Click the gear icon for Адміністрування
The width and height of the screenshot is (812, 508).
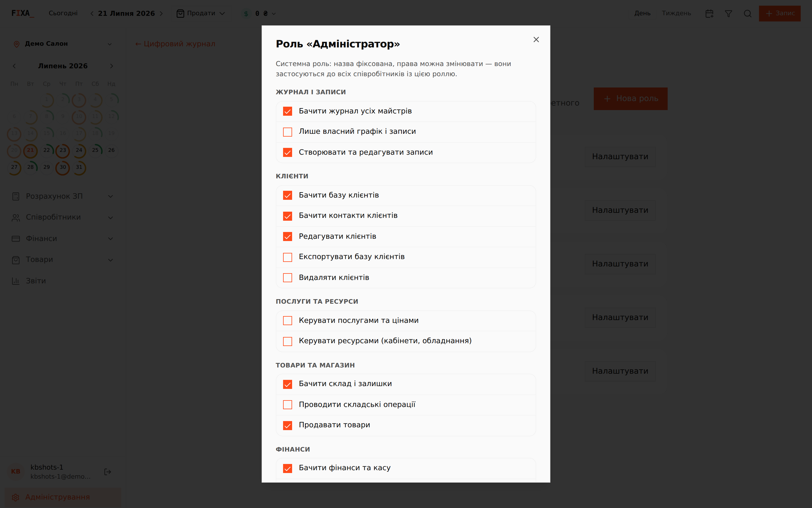(x=16, y=497)
